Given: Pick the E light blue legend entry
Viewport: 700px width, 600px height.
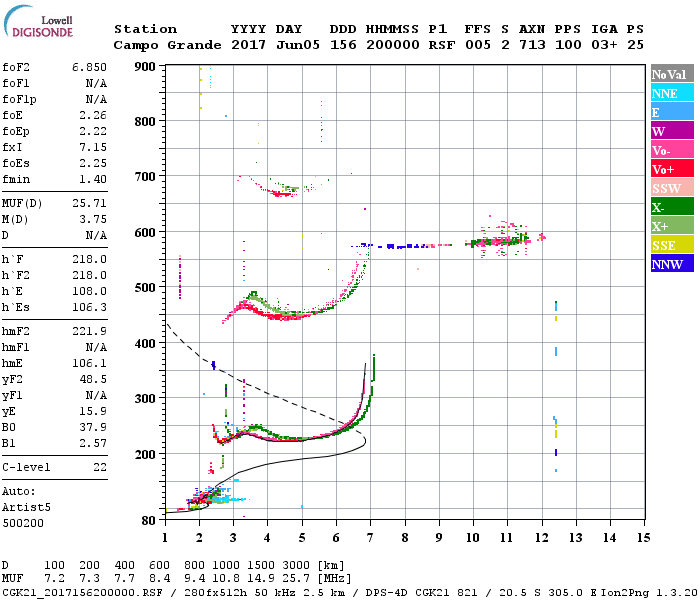Looking at the screenshot, I should click(x=671, y=113).
